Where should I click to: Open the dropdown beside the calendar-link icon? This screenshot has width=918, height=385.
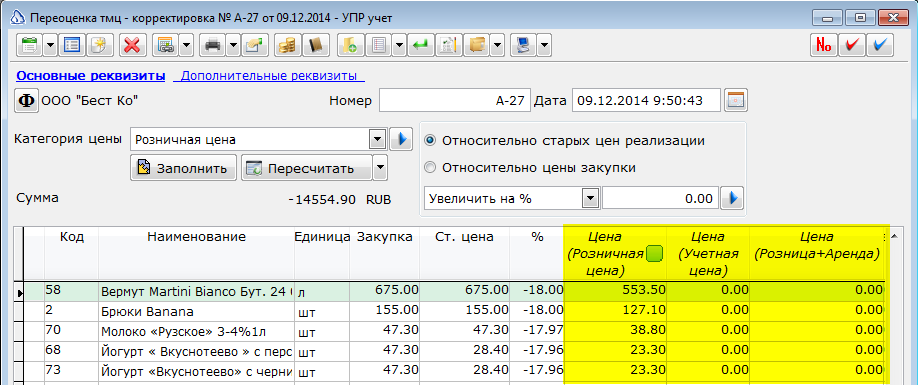186,45
